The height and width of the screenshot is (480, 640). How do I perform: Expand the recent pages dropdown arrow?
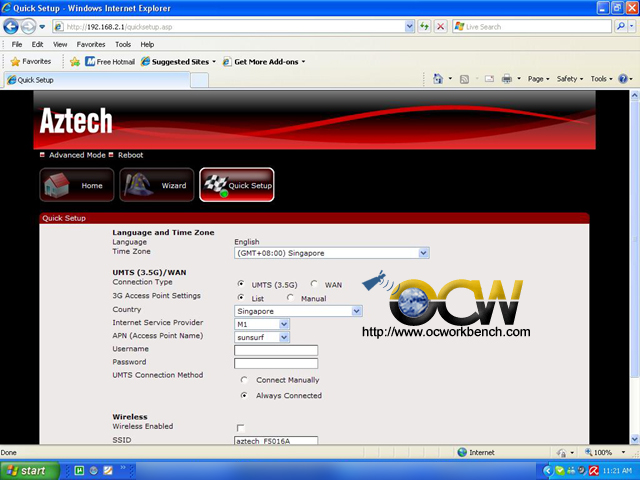point(42,27)
